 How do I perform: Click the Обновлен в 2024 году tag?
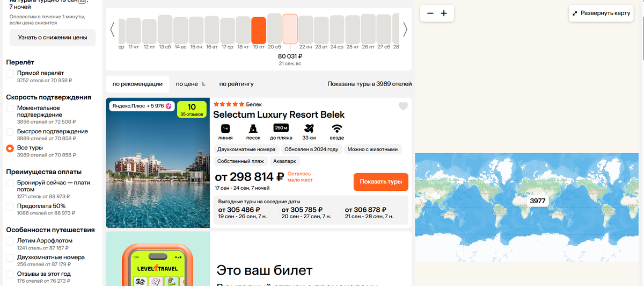click(311, 149)
